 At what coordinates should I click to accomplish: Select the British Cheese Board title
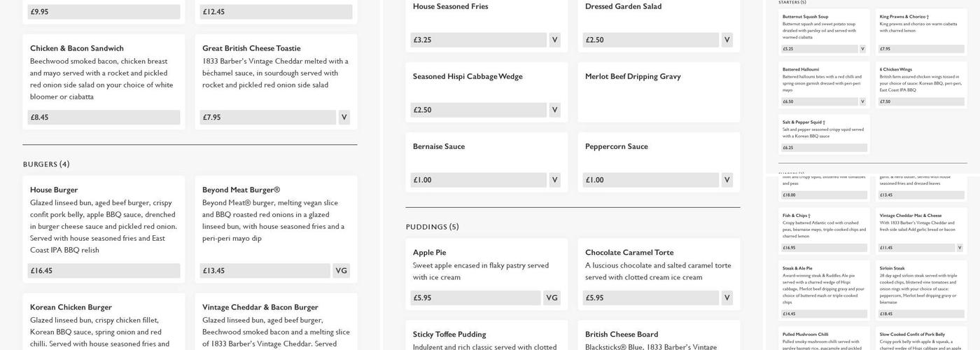point(622,335)
